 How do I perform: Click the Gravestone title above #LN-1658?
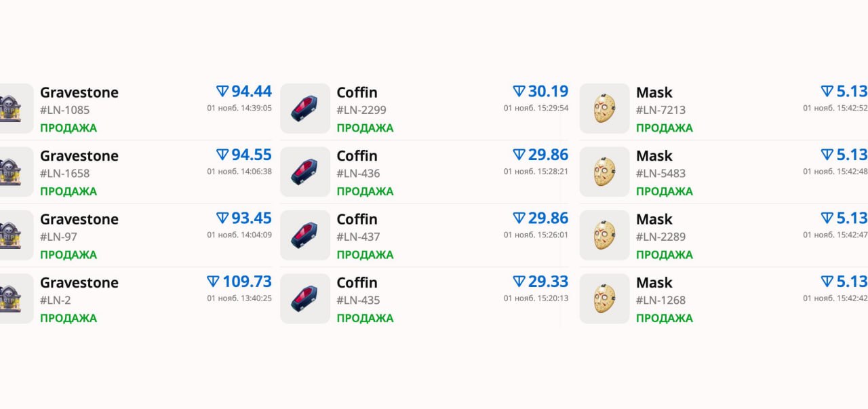pos(79,156)
